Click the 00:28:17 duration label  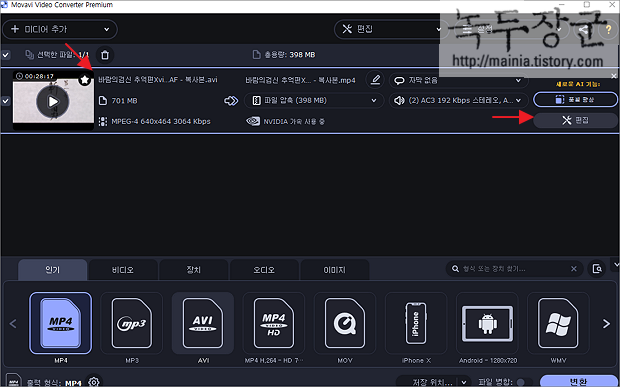tap(39, 76)
